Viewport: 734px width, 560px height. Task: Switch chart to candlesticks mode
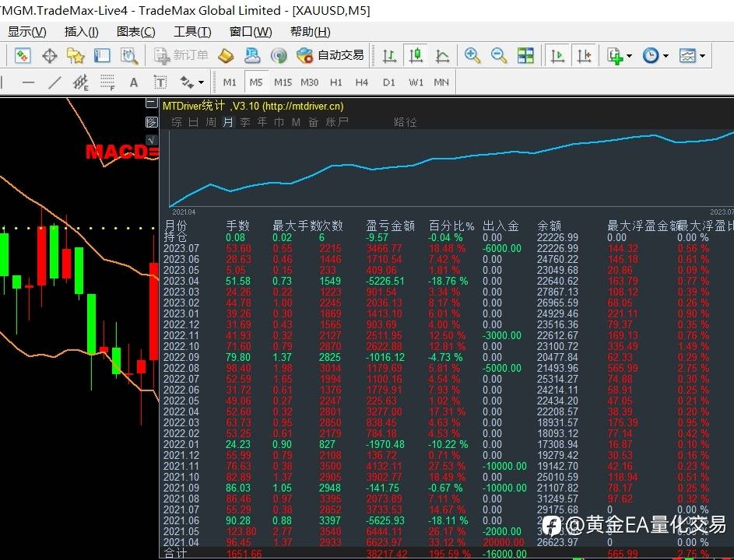pos(416,55)
